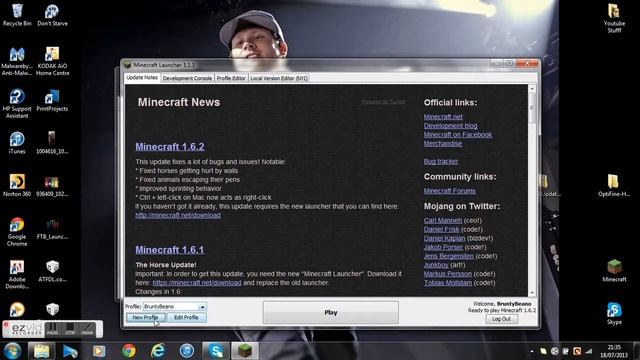The image size is (640, 360).
Task: Switch to the Update Notes tab
Action: (142, 78)
